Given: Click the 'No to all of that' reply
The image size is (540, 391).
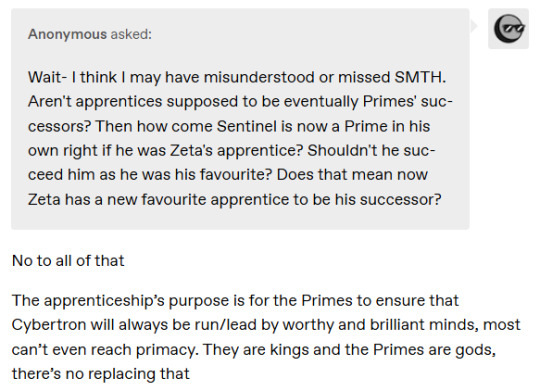Looking at the screenshot, I should [68, 260].
